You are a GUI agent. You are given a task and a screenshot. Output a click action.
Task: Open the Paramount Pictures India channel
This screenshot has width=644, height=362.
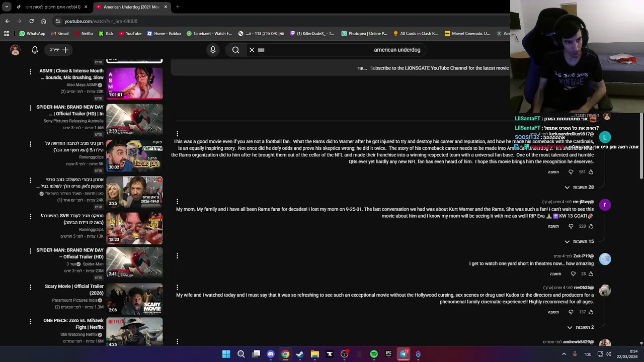tap(75, 300)
